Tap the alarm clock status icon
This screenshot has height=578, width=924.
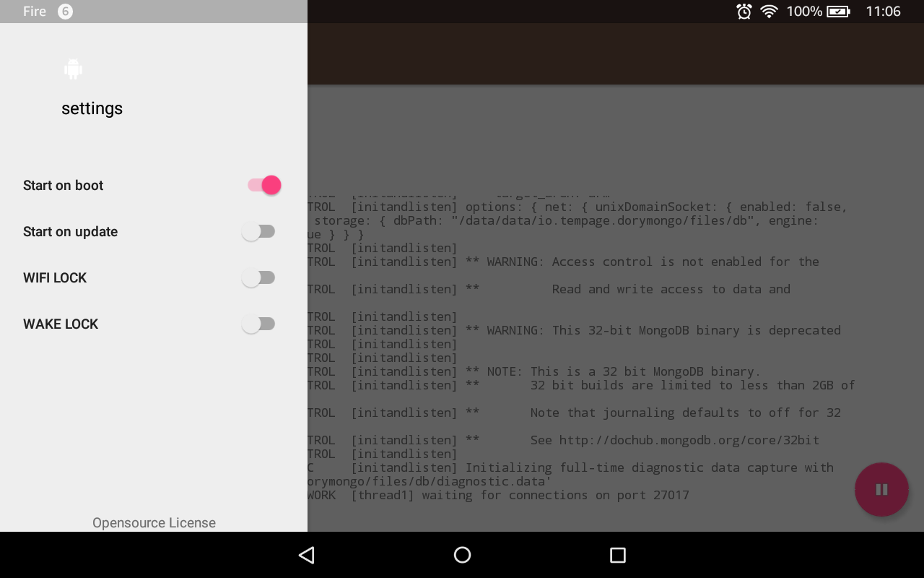pyautogui.click(x=744, y=12)
